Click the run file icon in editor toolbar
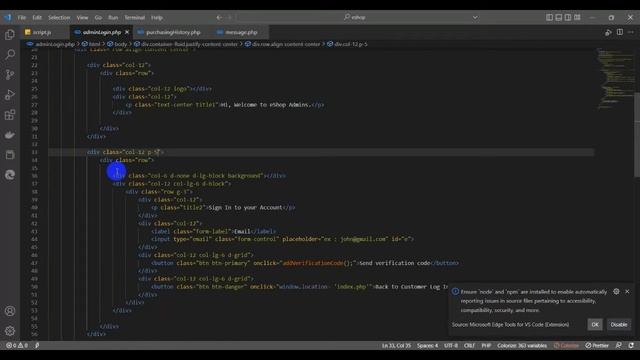Image resolution: width=640 pixels, height=360 pixels. click(x=608, y=32)
